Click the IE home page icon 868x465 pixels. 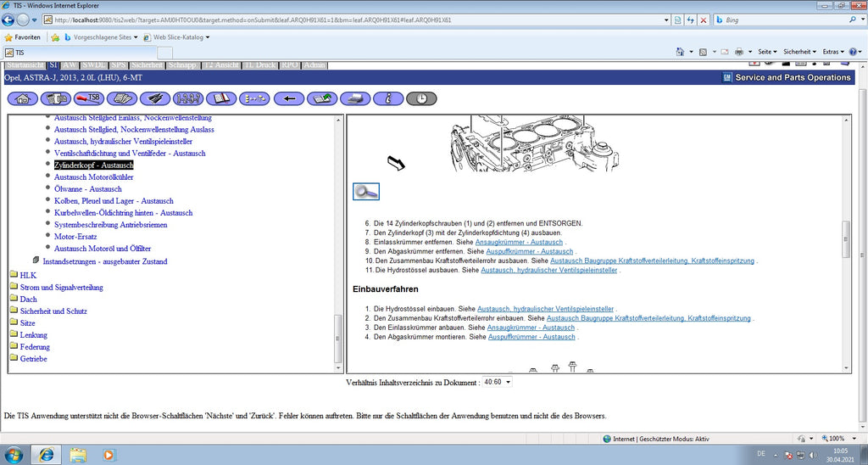[681, 52]
